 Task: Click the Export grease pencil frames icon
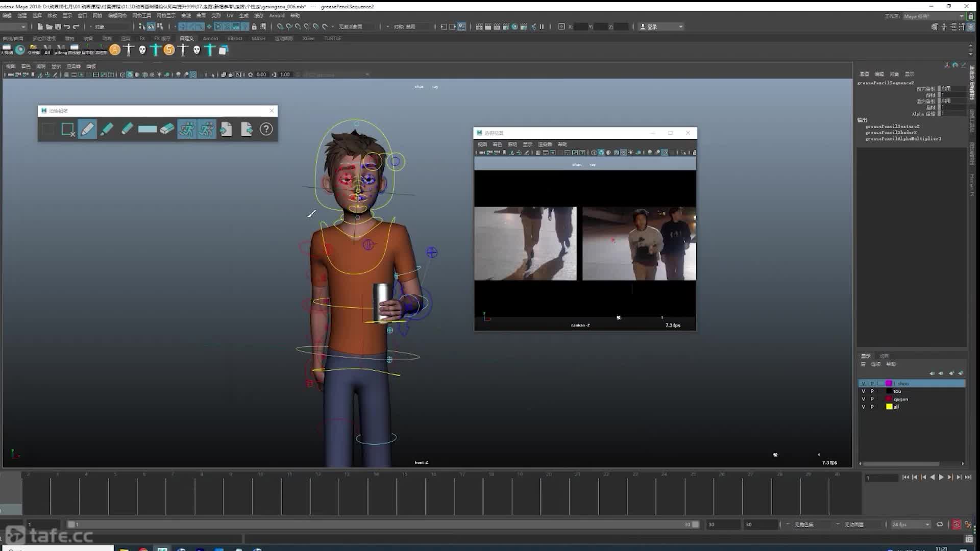(x=247, y=129)
